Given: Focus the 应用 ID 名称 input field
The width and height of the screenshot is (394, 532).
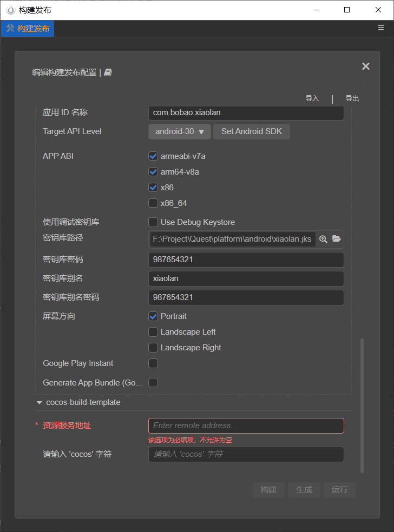Looking at the screenshot, I should [x=246, y=112].
